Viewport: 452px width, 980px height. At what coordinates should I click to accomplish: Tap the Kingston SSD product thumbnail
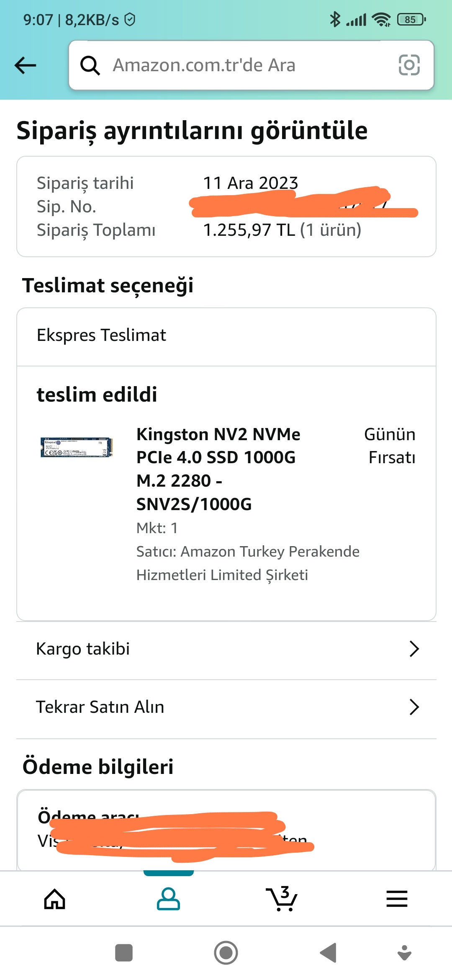point(77,447)
